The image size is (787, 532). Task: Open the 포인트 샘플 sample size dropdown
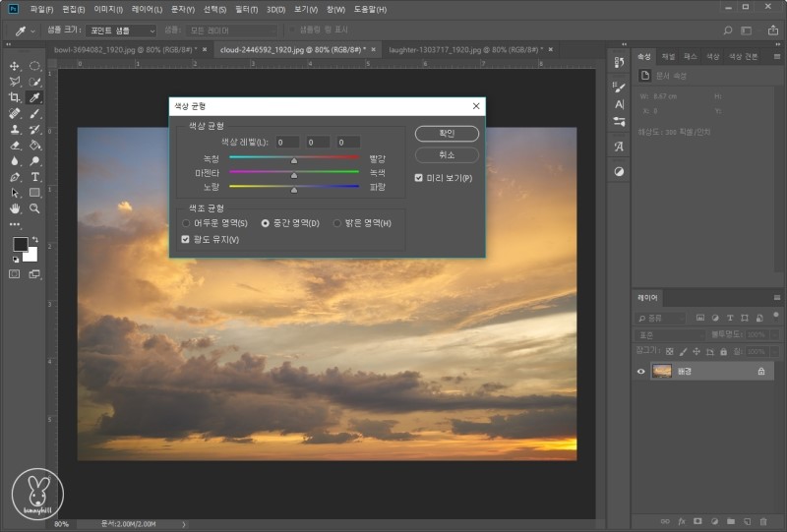120,30
